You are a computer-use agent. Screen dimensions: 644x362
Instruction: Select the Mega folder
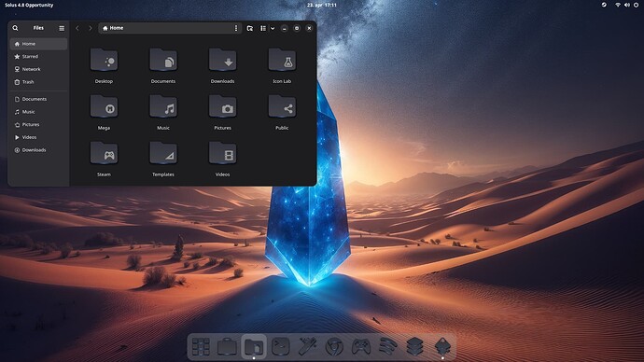pyautogui.click(x=104, y=106)
